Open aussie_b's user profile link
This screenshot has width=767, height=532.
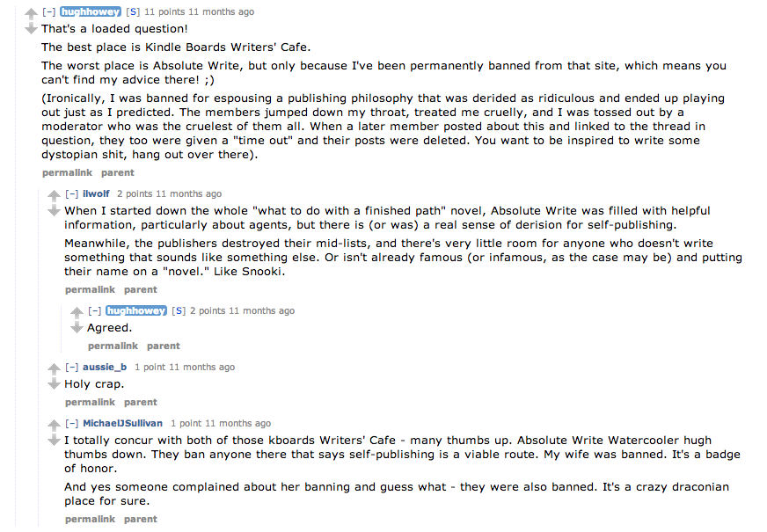click(x=105, y=367)
